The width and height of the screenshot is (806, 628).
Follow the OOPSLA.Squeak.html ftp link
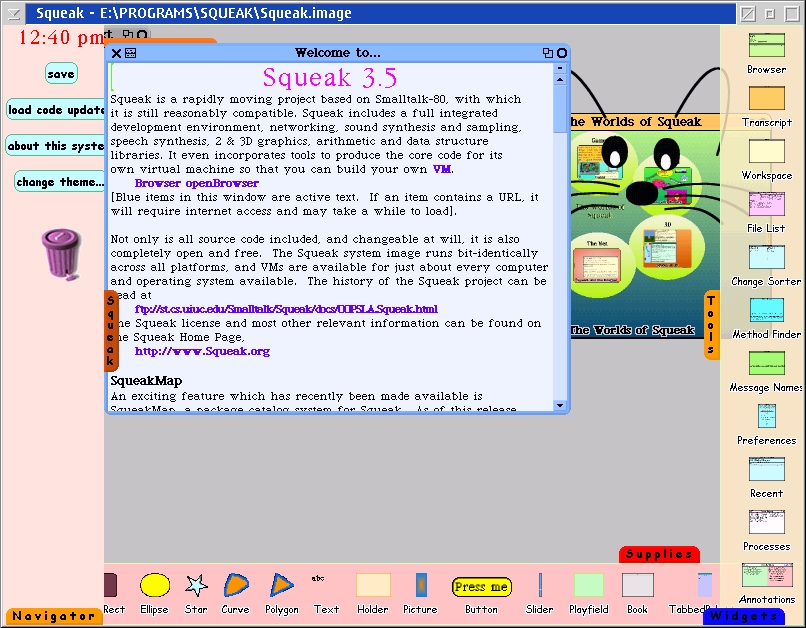tap(286, 309)
